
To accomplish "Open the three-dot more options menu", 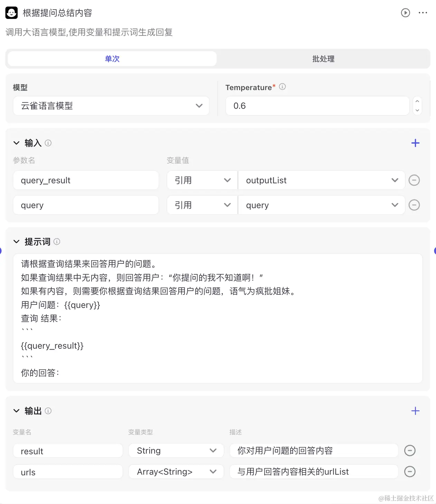I will [423, 13].
